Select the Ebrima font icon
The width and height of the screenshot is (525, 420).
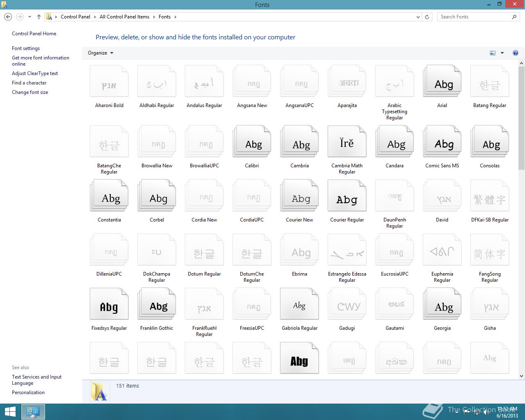pyautogui.click(x=299, y=250)
